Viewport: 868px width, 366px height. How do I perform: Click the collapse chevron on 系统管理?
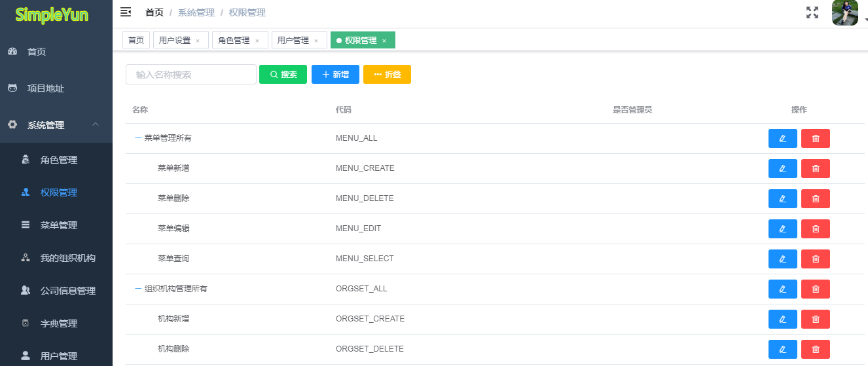coord(96,124)
